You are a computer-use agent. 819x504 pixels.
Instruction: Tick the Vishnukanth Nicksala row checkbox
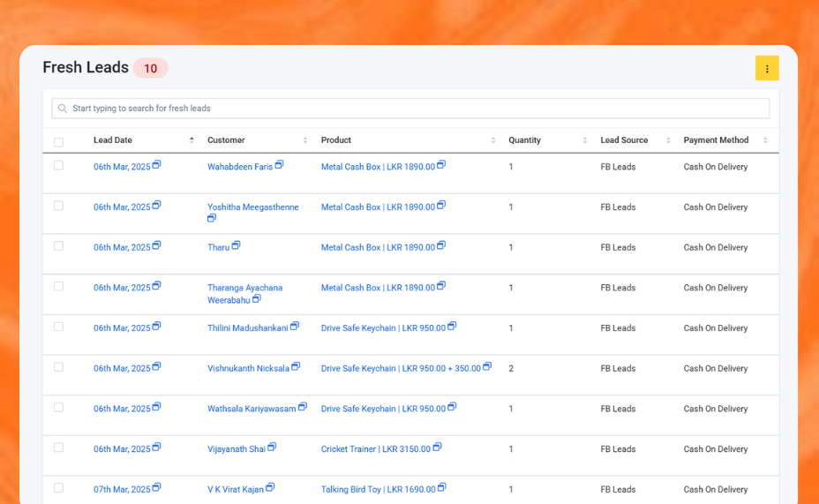coord(58,367)
